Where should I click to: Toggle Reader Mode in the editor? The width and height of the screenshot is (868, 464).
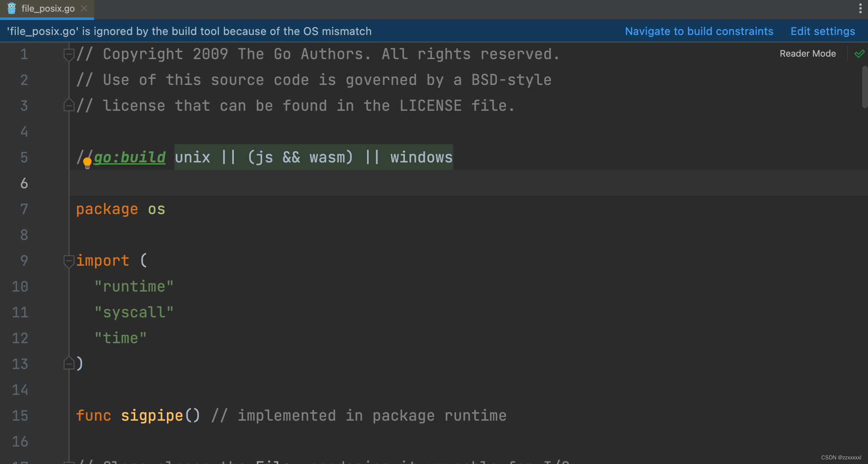pyautogui.click(x=808, y=53)
